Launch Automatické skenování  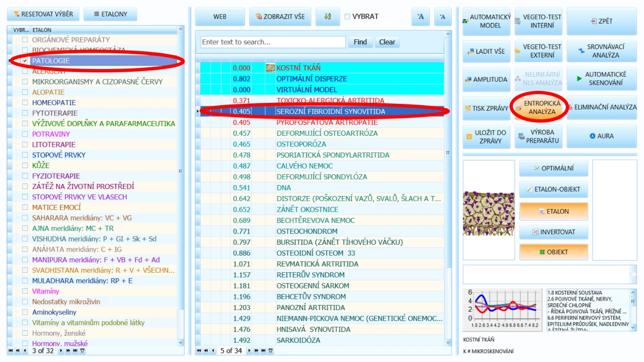(601, 78)
